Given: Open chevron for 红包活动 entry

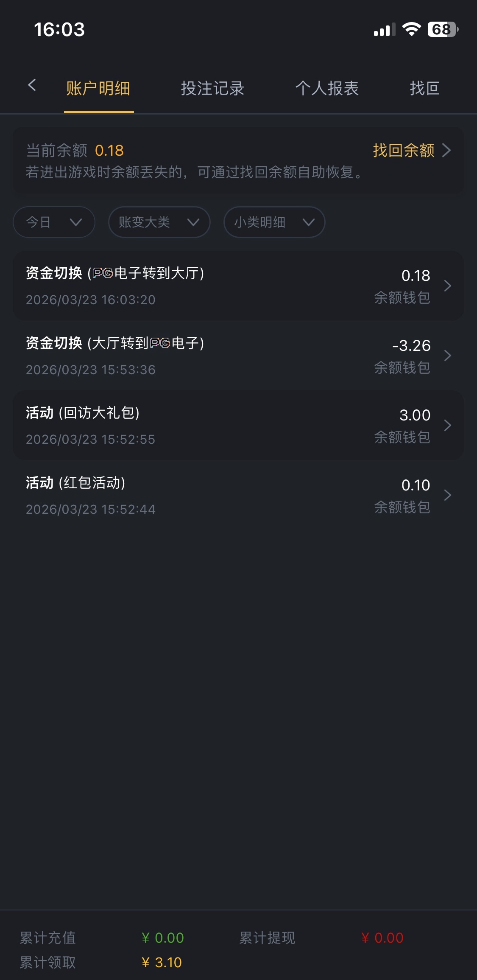Looking at the screenshot, I should coord(447,495).
